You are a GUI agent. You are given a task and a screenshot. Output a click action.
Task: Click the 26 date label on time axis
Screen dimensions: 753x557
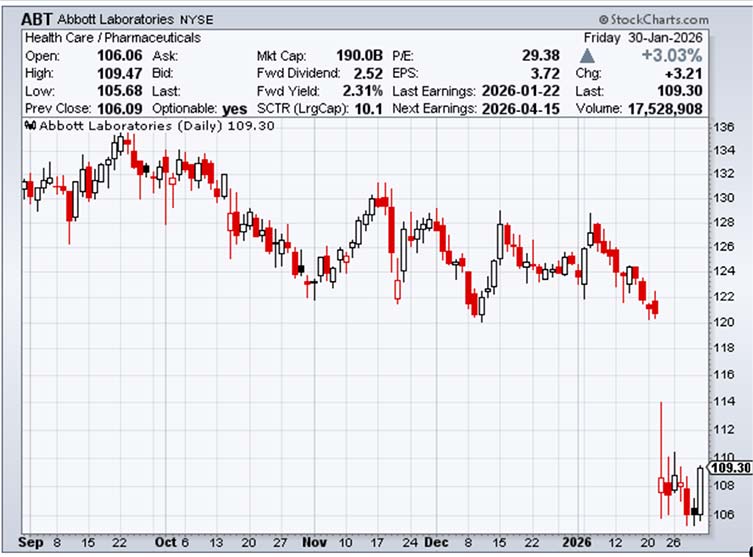pyautogui.click(x=673, y=543)
